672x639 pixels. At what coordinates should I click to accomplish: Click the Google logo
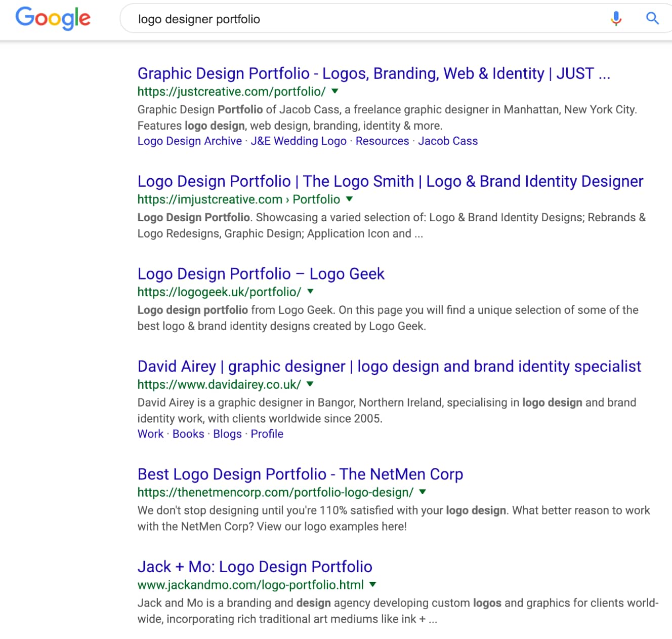click(x=53, y=19)
